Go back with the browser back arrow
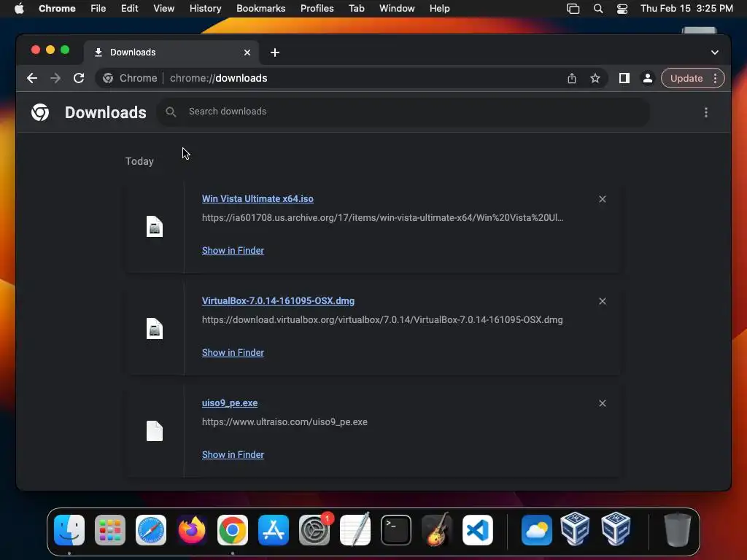Viewport: 747px width, 560px height. pyautogui.click(x=32, y=78)
